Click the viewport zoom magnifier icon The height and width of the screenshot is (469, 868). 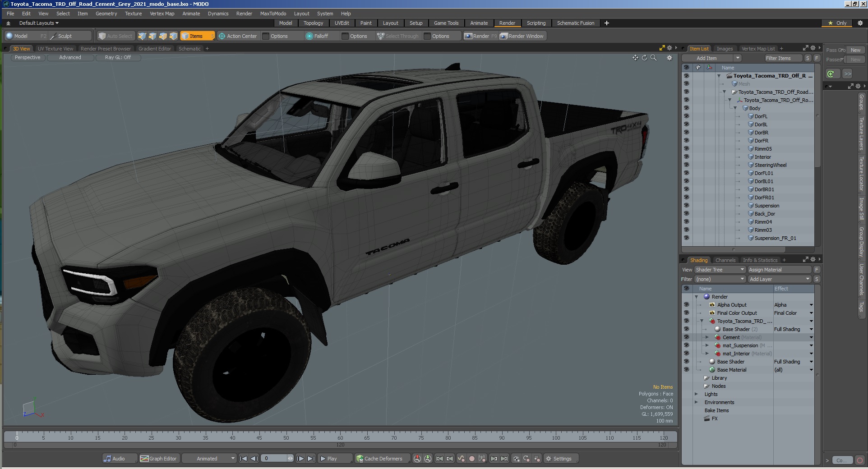653,58
